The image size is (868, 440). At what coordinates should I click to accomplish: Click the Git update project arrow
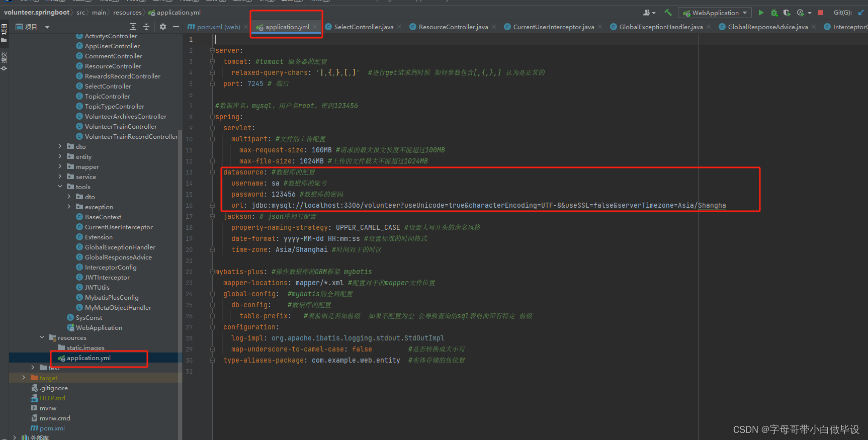pyautogui.click(x=861, y=13)
